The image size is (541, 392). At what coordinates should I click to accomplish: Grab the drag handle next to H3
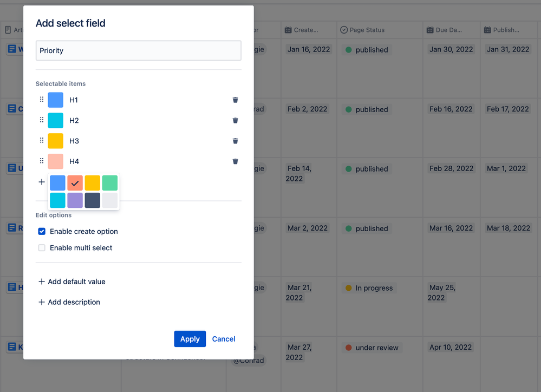click(42, 141)
